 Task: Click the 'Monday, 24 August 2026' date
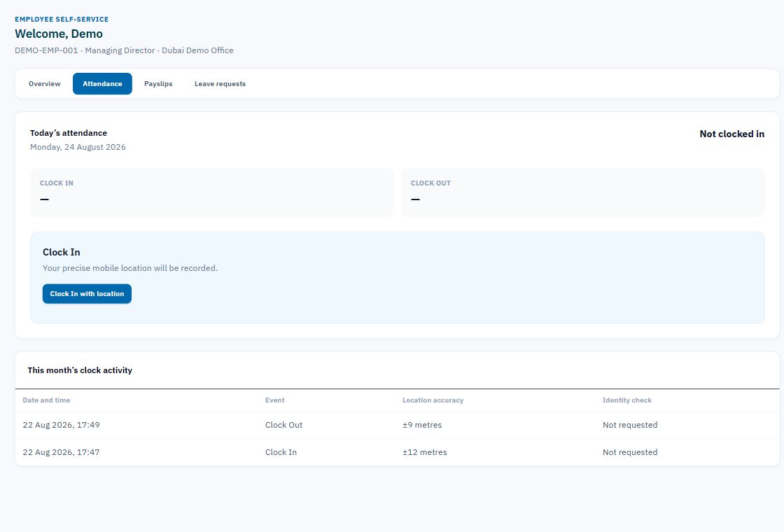tap(78, 147)
